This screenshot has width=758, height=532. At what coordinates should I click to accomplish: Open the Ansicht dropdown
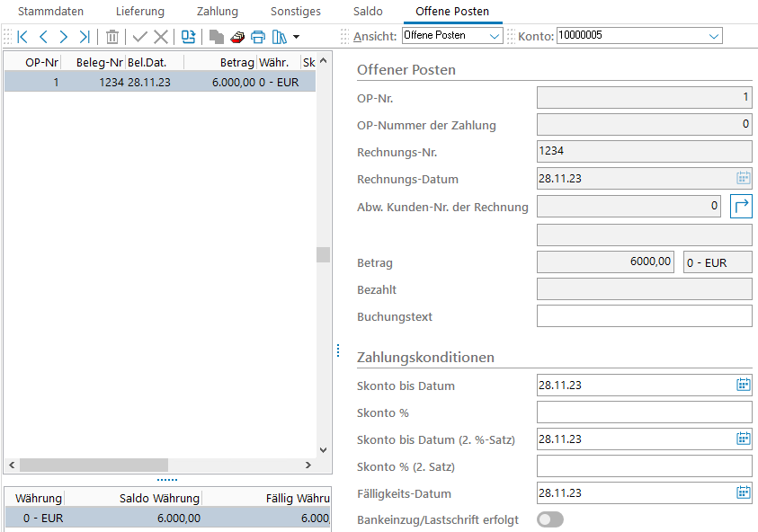click(451, 36)
